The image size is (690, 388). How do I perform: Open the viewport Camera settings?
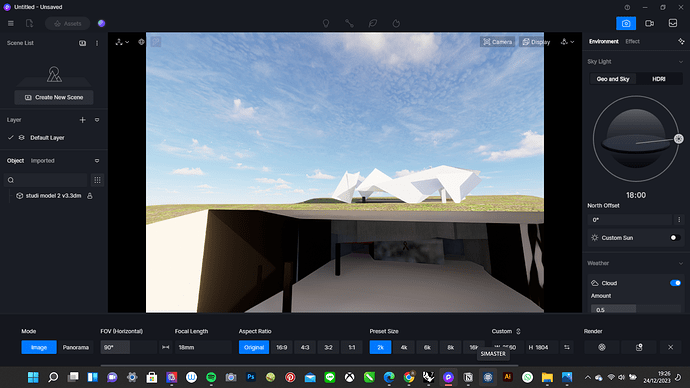point(497,42)
